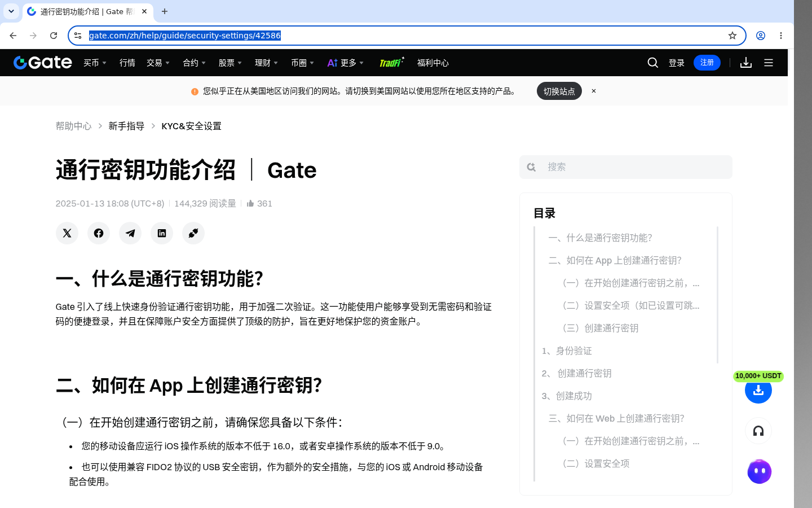
Task: Jump to 2、创建通行密钥 in contents
Action: coord(576,373)
